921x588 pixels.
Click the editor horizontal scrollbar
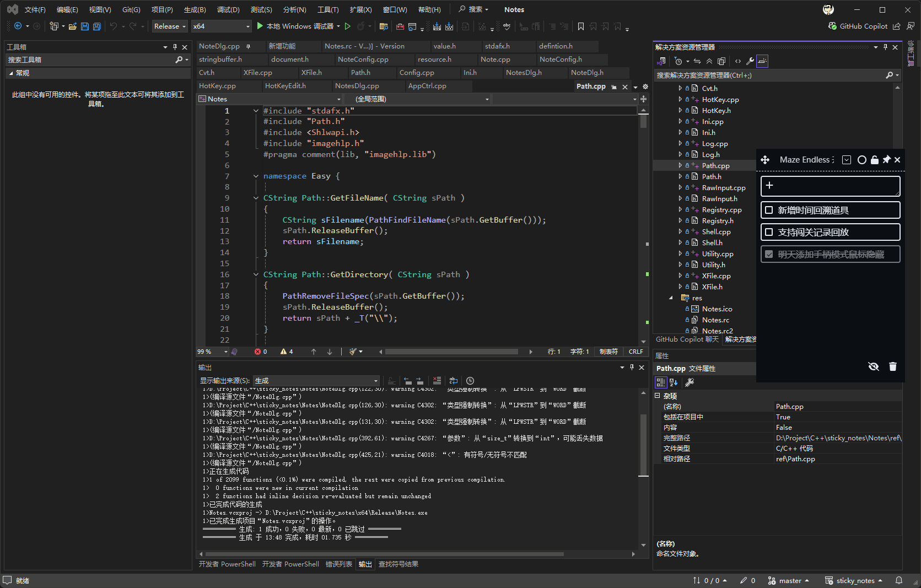tap(451, 352)
